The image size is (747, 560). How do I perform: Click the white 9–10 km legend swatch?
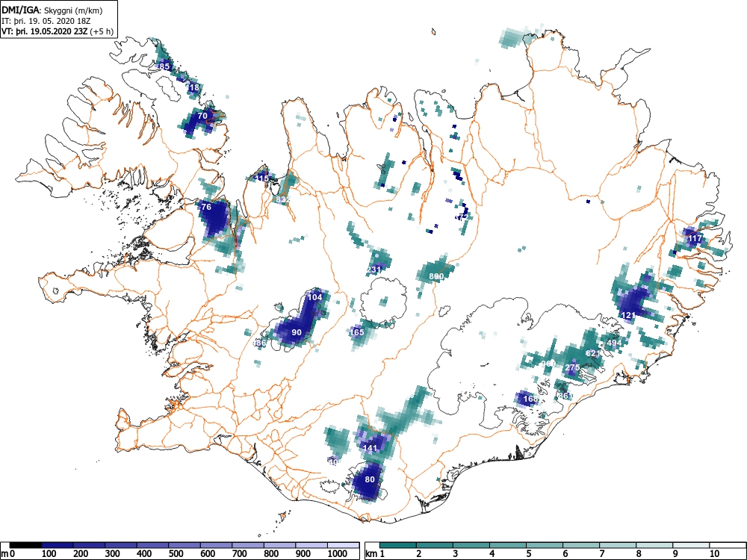tap(690, 545)
